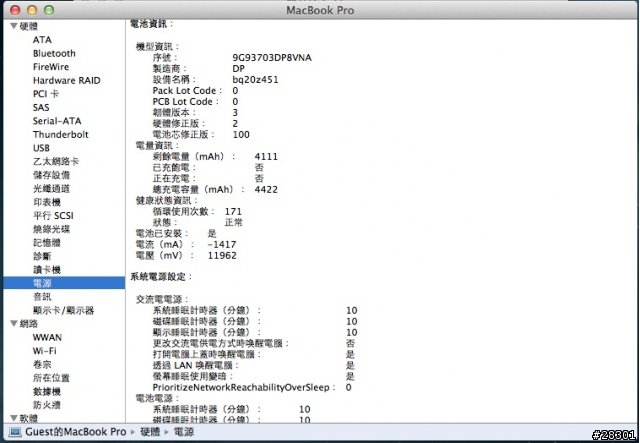
Task: Click the amperage value -1417
Action: (222, 245)
